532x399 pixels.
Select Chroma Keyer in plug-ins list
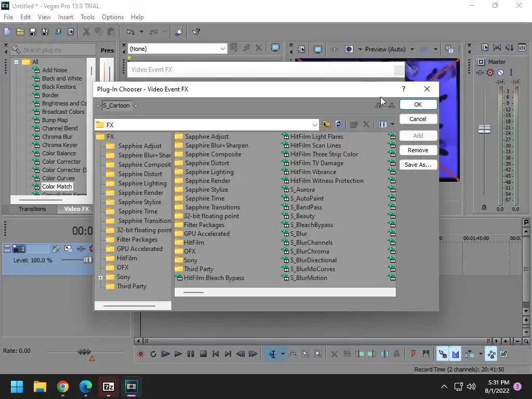(60, 145)
